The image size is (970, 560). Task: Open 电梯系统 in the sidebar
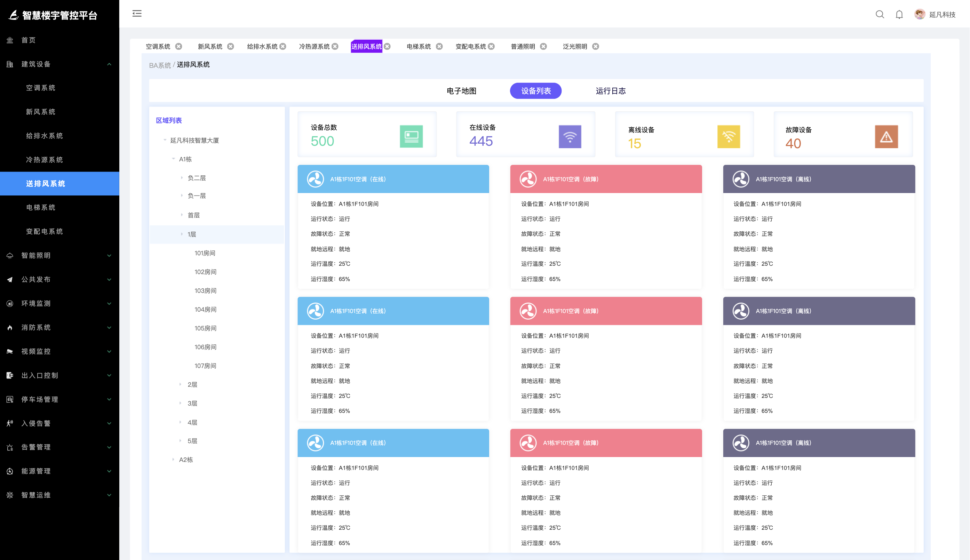(x=41, y=208)
